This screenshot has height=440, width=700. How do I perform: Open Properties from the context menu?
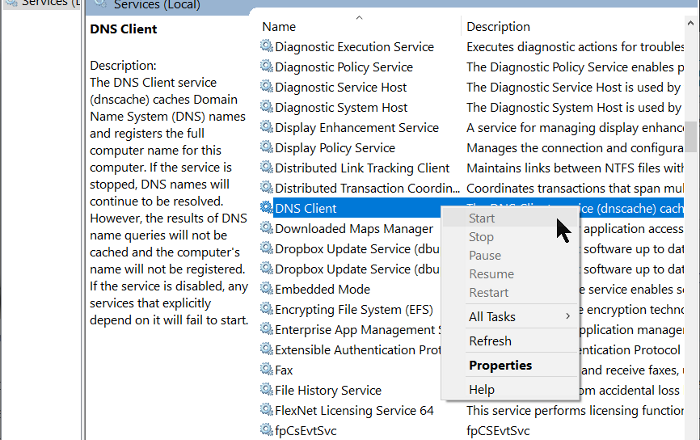(500, 365)
